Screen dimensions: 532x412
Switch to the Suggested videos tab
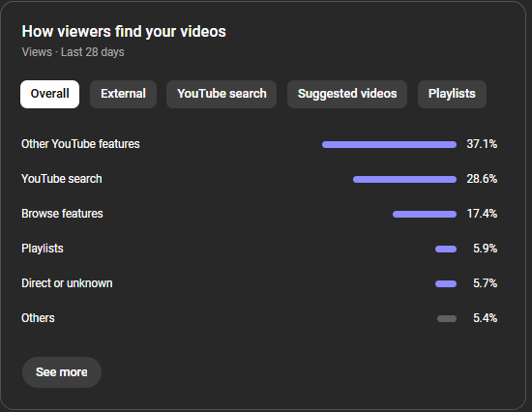(x=347, y=94)
